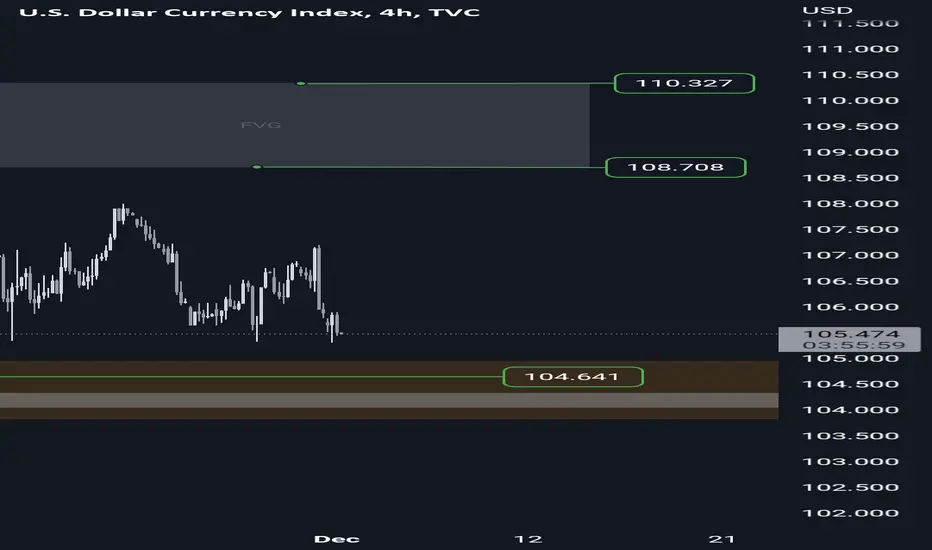Click the USD currency label above price axis
The width and height of the screenshot is (932, 550).
coord(813,10)
